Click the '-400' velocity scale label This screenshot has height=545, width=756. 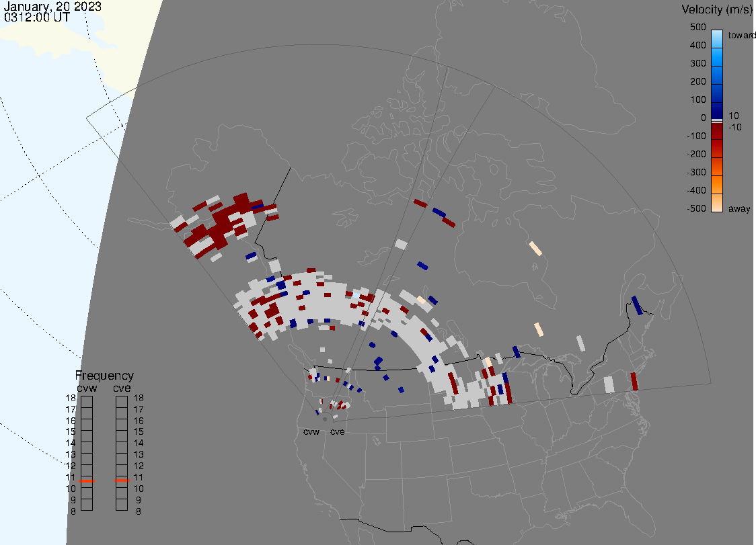(x=697, y=190)
